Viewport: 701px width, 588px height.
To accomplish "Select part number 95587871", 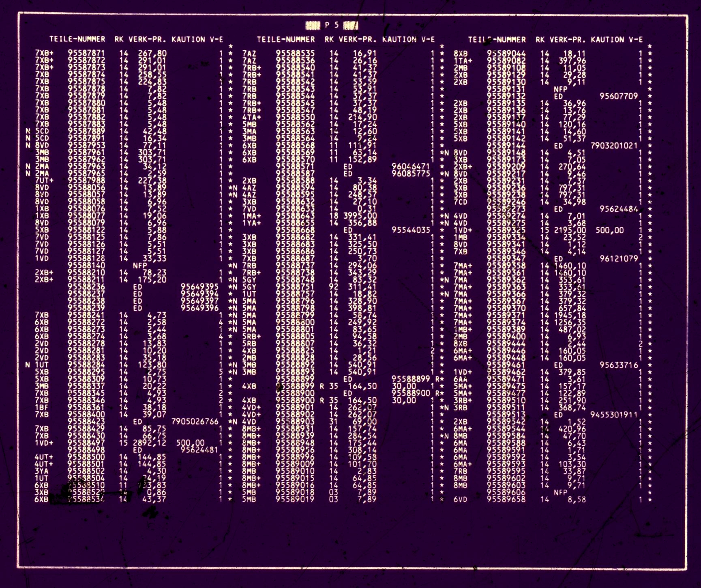I will pyautogui.click(x=86, y=53).
